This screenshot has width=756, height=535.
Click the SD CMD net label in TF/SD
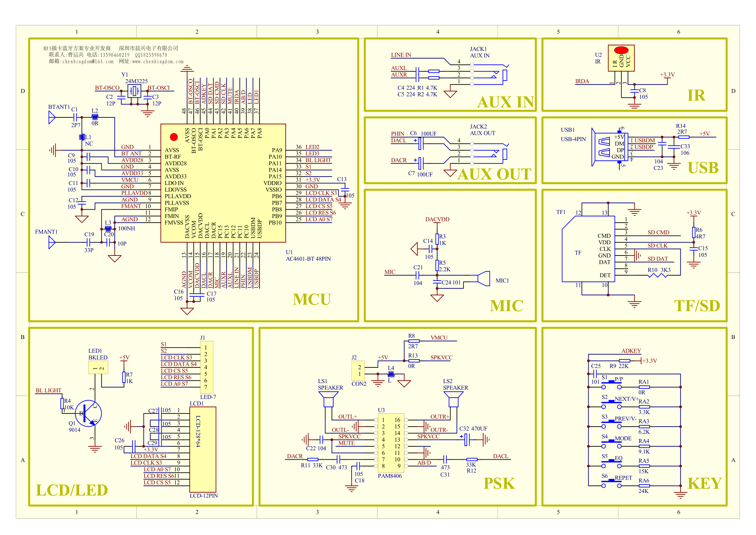658,233
